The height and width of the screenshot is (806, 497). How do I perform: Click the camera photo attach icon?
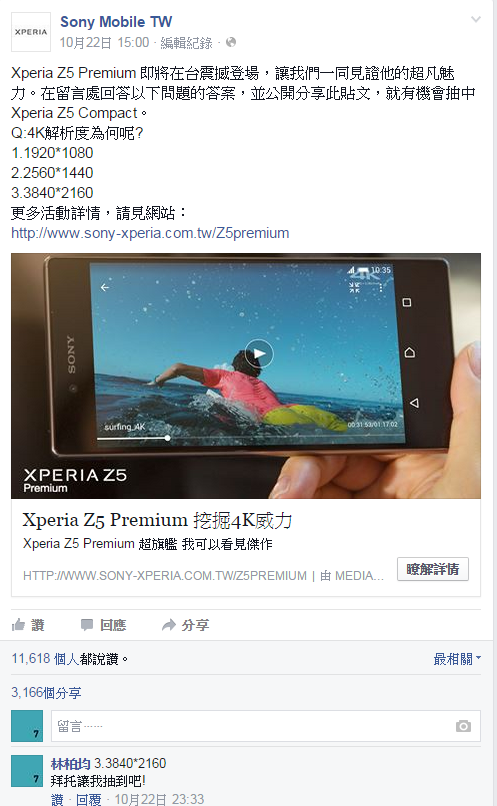pyautogui.click(x=463, y=726)
